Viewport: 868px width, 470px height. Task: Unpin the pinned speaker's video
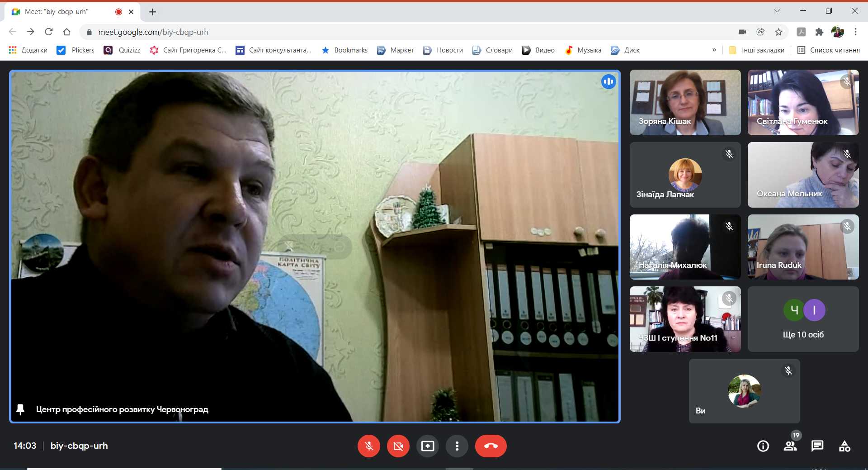point(20,409)
